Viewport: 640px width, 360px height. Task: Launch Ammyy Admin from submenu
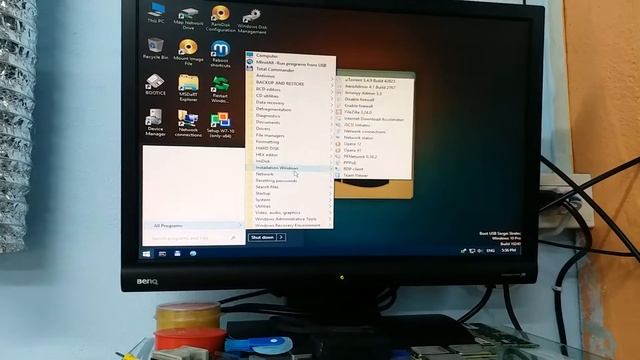pos(373,93)
